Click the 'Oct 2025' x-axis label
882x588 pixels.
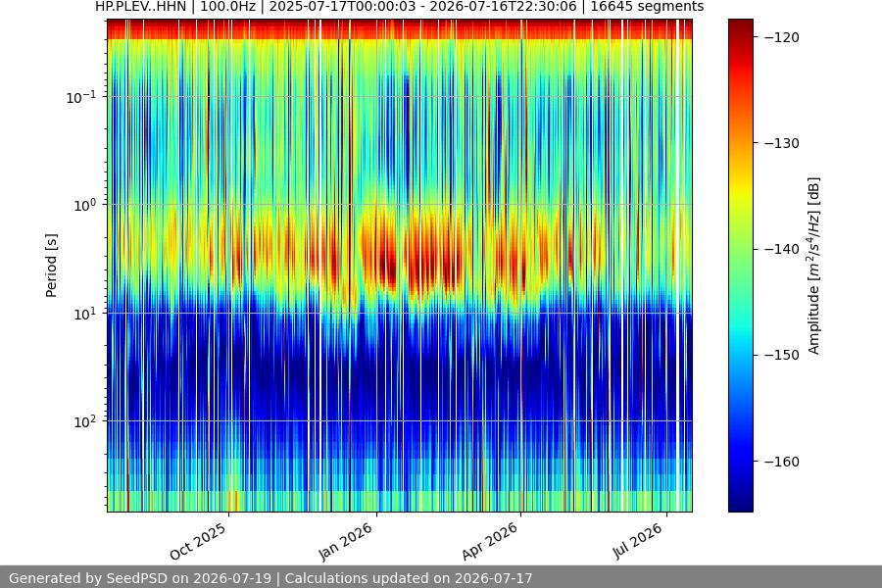click(x=198, y=541)
